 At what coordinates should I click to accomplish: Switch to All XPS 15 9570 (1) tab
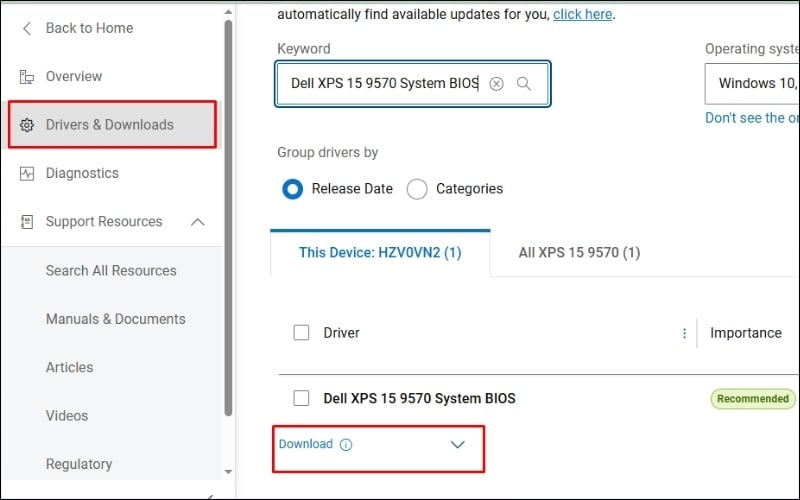tap(579, 253)
